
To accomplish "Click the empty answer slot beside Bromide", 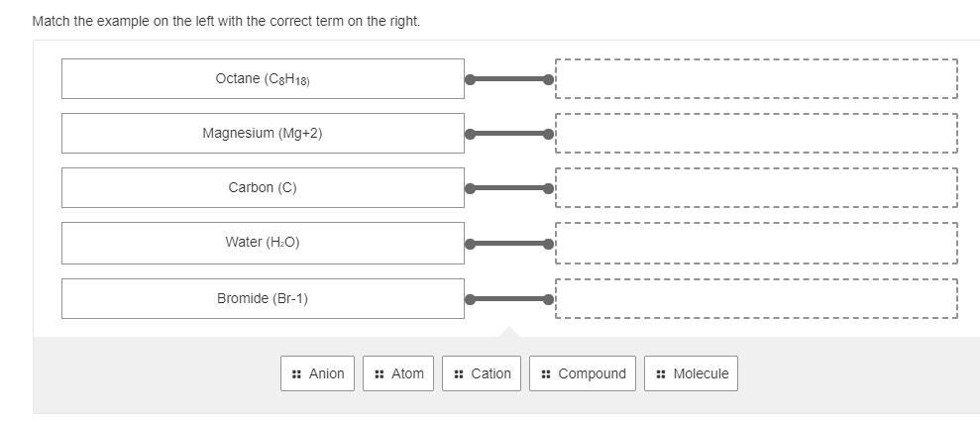I will pyautogui.click(x=756, y=298).
